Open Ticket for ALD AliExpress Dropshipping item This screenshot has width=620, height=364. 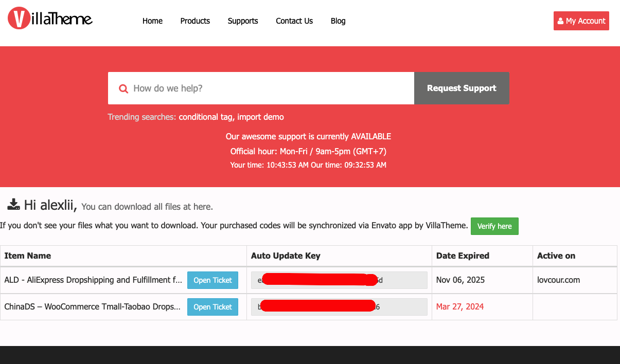pos(212,280)
